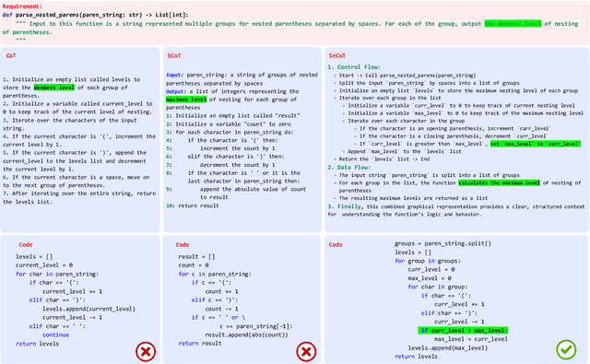Click highlighted "set `max_level` to `curr_level`"
590x364 pixels.
coord(536,144)
